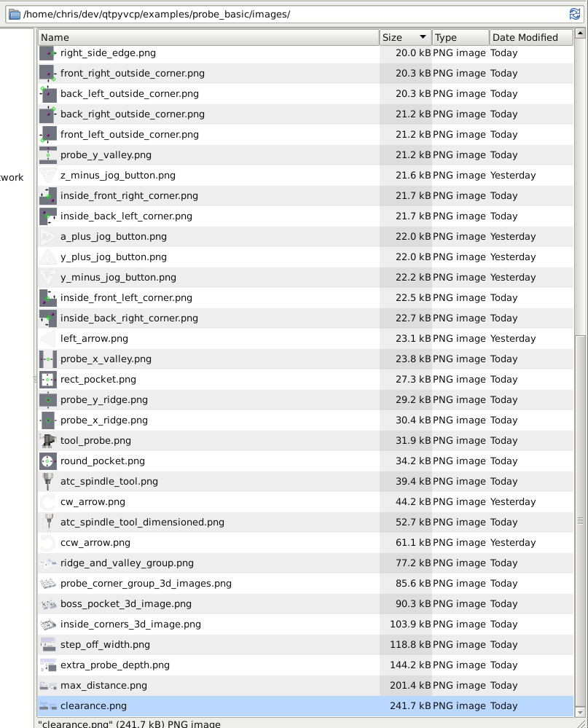
Task: Click the tool_probe.png file icon
Action: pyautogui.click(x=48, y=441)
